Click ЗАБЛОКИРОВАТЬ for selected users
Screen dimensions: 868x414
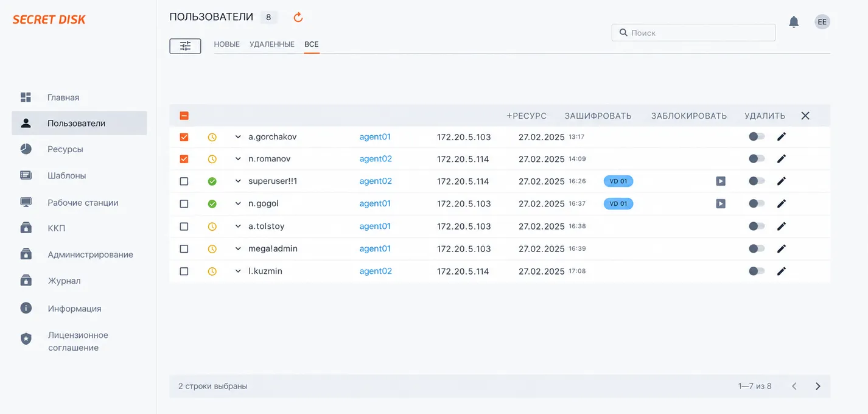pyautogui.click(x=689, y=116)
